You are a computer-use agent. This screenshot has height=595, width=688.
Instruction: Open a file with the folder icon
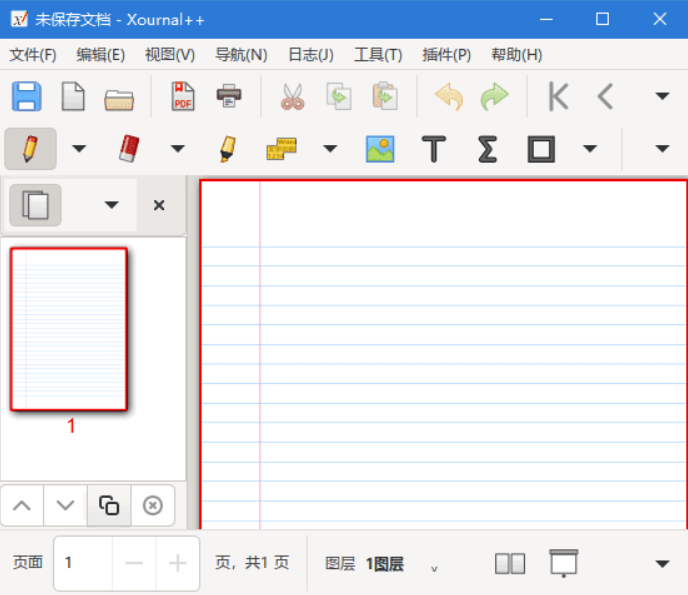click(119, 99)
